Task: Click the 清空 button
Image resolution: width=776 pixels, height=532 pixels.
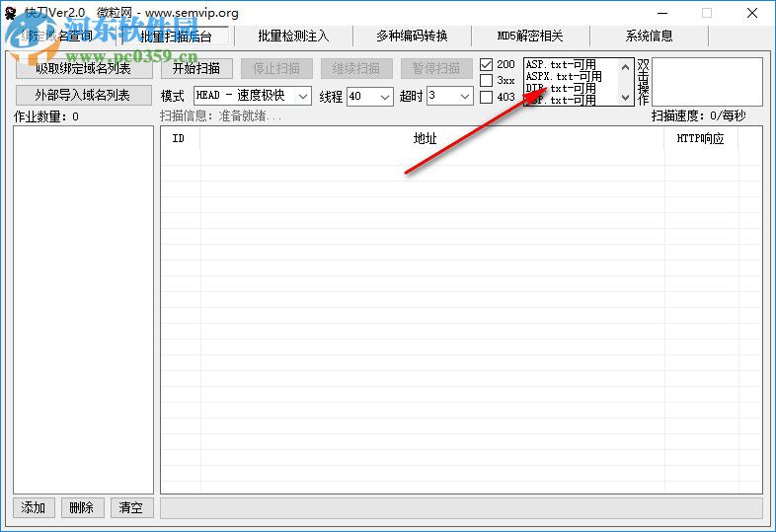Action: (130, 507)
